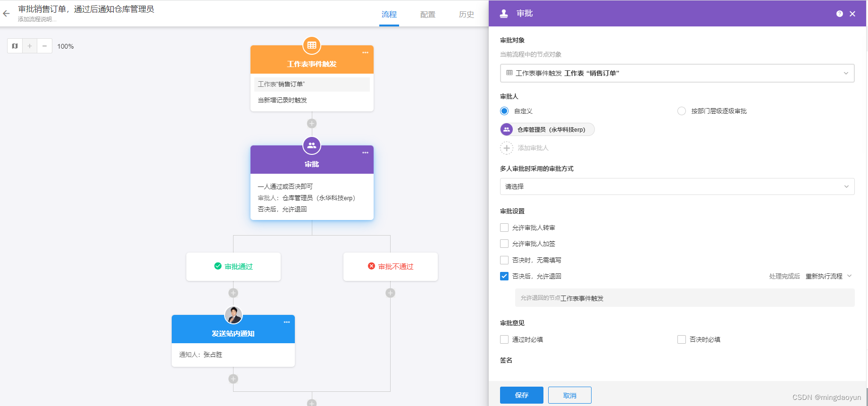The width and height of the screenshot is (868, 406).
Task: Add node under the 审批不通过 branch
Action: [x=390, y=293]
